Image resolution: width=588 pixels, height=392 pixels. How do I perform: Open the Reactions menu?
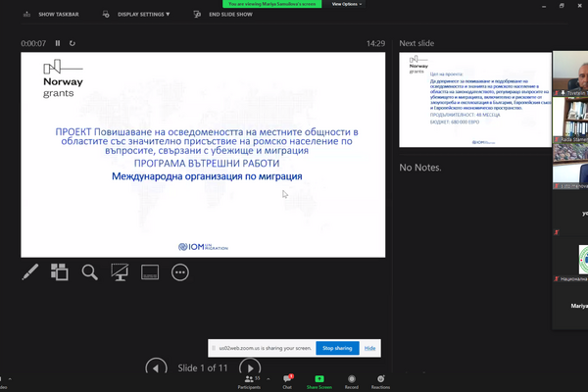coord(380,382)
